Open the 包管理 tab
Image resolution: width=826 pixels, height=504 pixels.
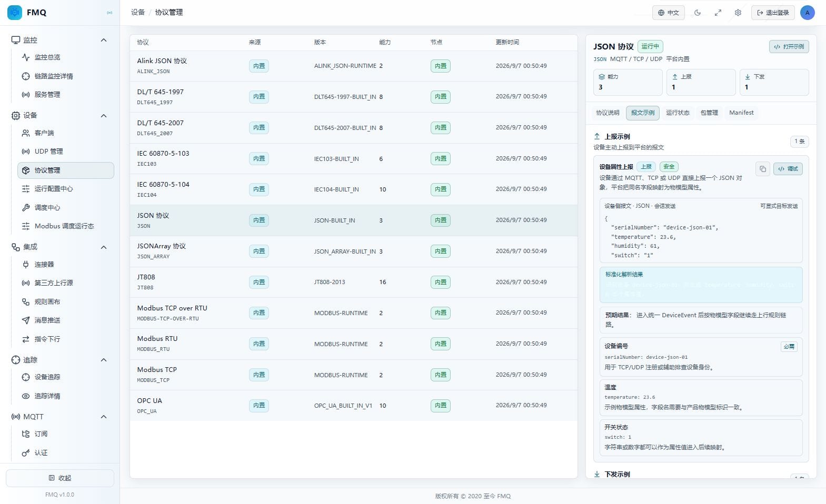(x=709, y=113)
